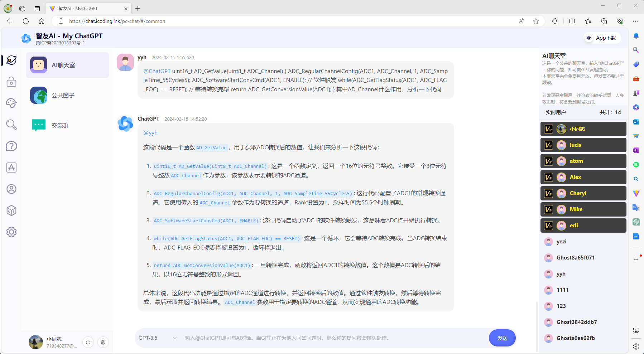
Task: Click the 智友AI logo in the header
Action: [26, 38]
